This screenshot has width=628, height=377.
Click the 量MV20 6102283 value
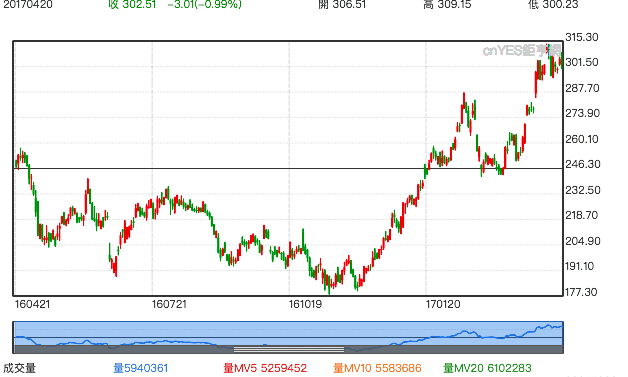point(487,368)
